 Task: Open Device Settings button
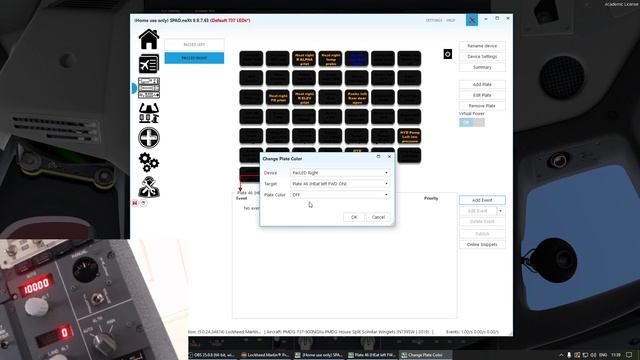482,56
